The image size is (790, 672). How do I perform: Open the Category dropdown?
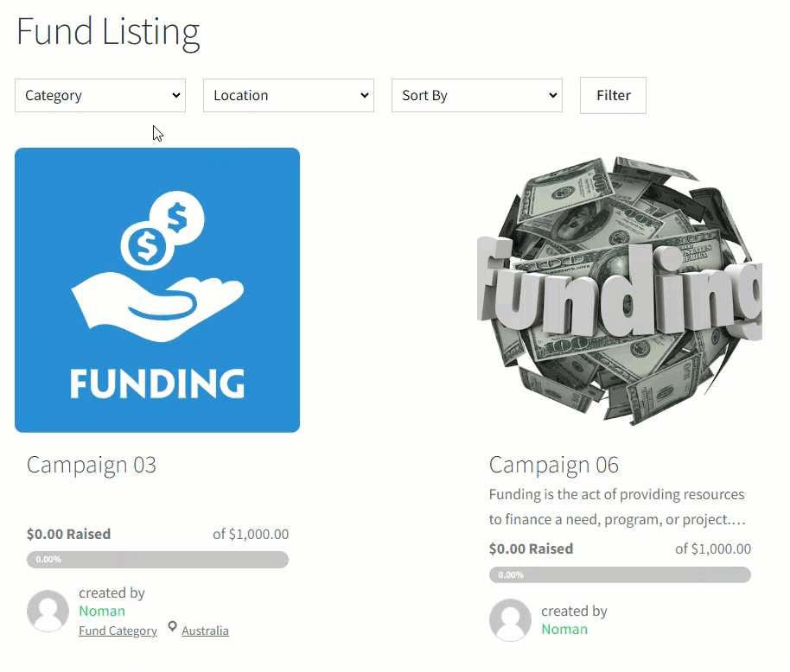coord(100,96)
